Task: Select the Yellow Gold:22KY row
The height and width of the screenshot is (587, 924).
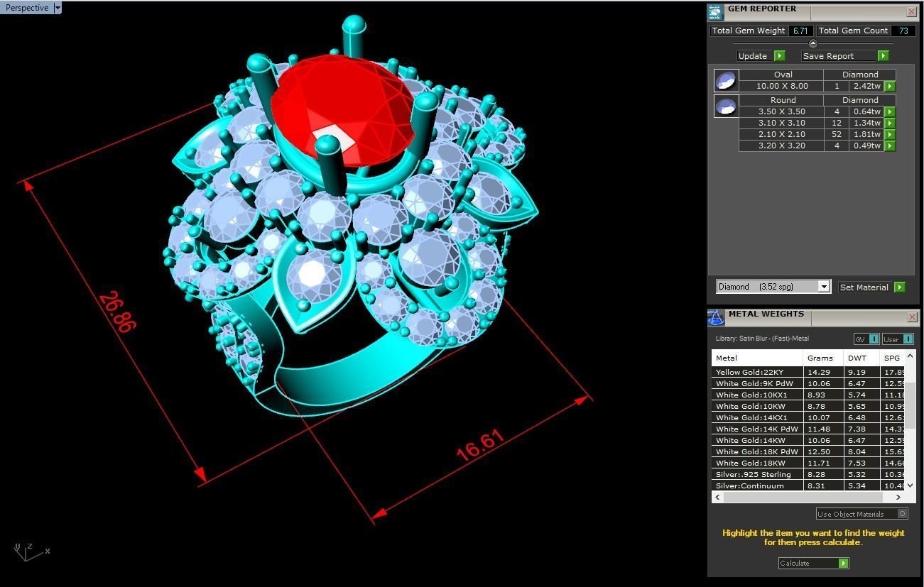Action: point(809,372)
